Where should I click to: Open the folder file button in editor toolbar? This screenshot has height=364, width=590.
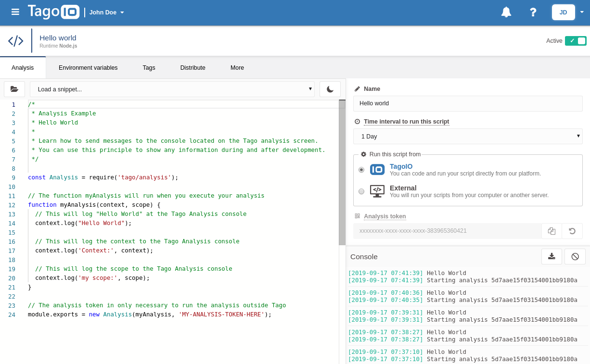(14, 89)
